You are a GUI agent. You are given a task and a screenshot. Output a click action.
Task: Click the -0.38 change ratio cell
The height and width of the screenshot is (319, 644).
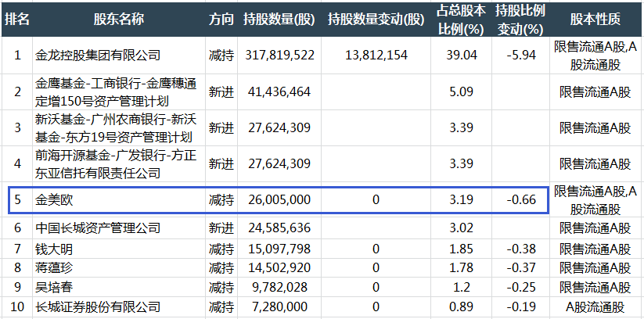point(520,249)
